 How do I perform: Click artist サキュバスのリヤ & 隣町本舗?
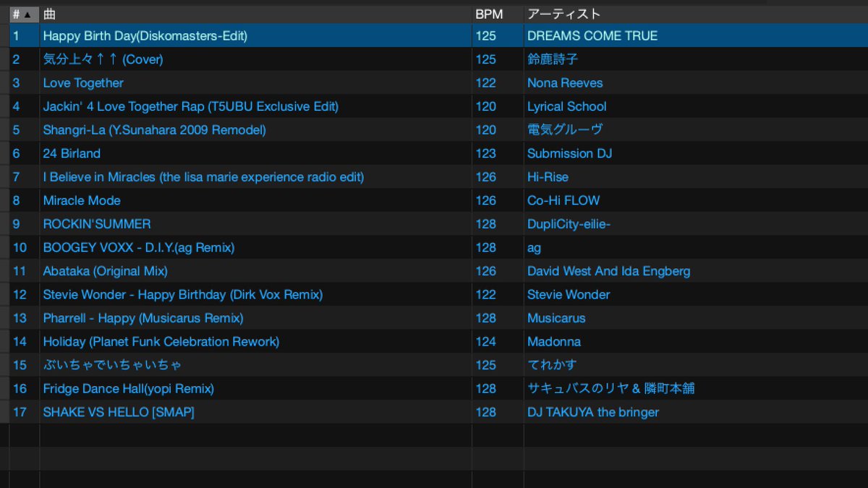(611, 389)
